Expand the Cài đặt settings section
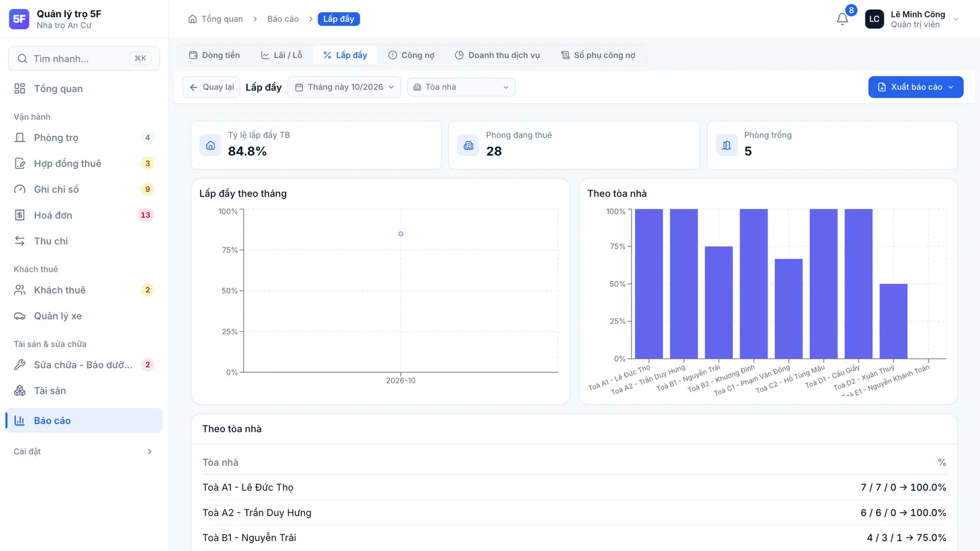The image size is (980, 551). tap(83, 451)
